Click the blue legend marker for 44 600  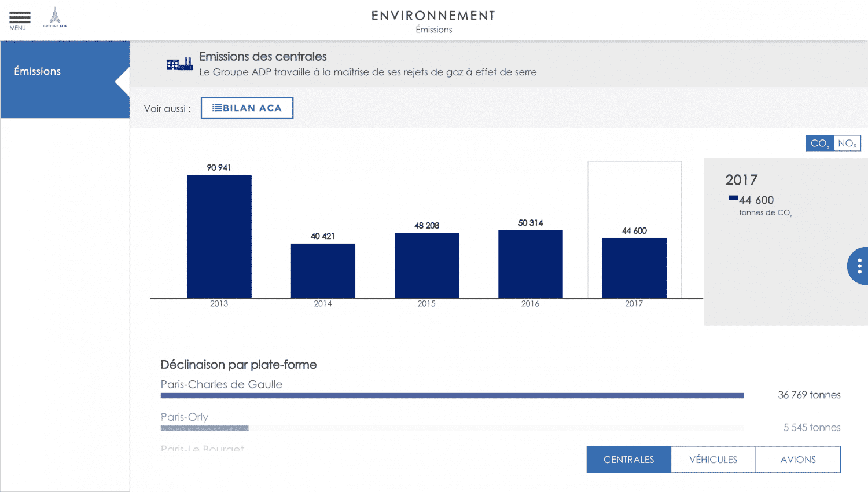pyautogui.click(x=733, y=199)
